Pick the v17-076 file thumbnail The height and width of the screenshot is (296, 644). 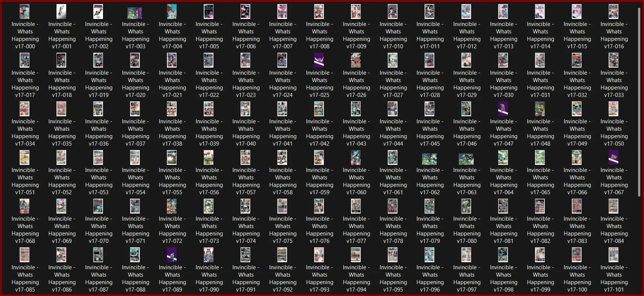click(319, 206)
